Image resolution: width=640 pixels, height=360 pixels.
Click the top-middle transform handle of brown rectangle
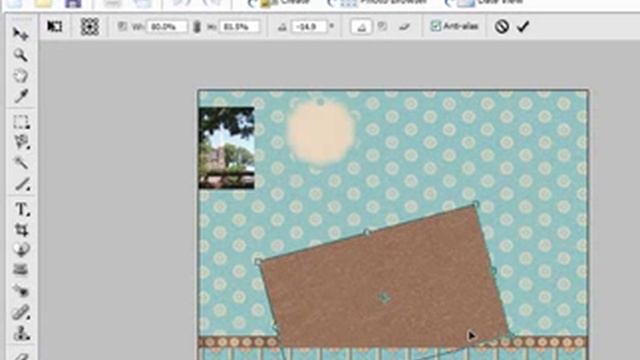click(367, 232)
